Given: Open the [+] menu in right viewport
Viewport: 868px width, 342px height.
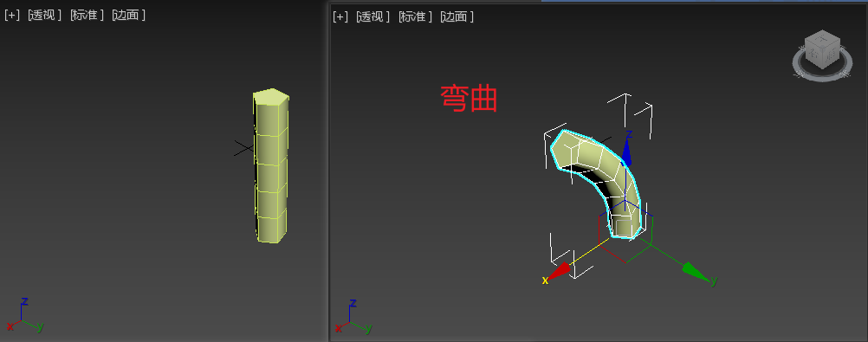Looking at the screenshot, I should pos(340,16).
